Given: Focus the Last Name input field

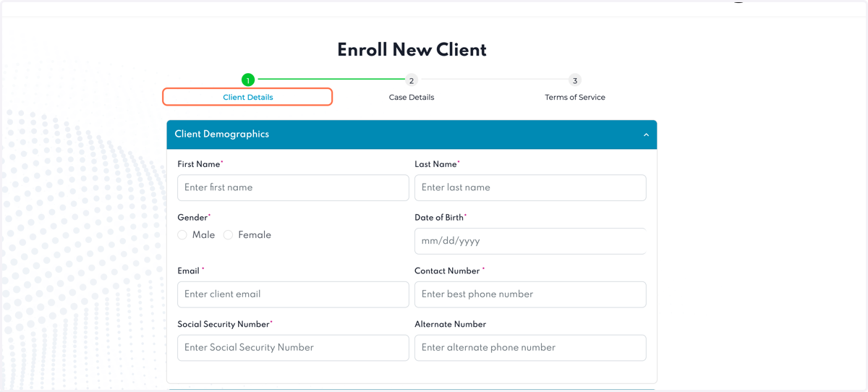Looking at the screenshot, I should click(530, 187).
